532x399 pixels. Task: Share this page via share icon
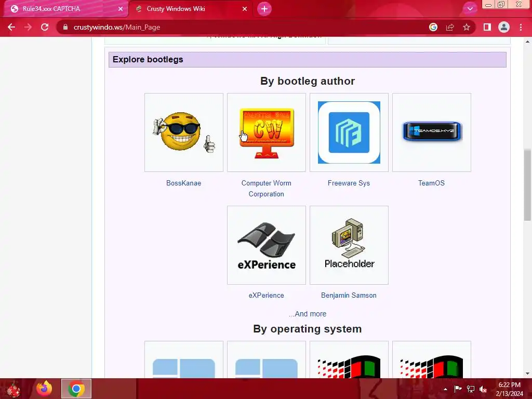click(450, 27)
